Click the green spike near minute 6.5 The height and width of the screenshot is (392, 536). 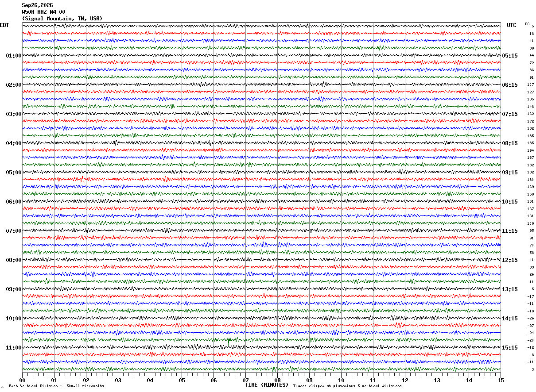tap(229, 341)
